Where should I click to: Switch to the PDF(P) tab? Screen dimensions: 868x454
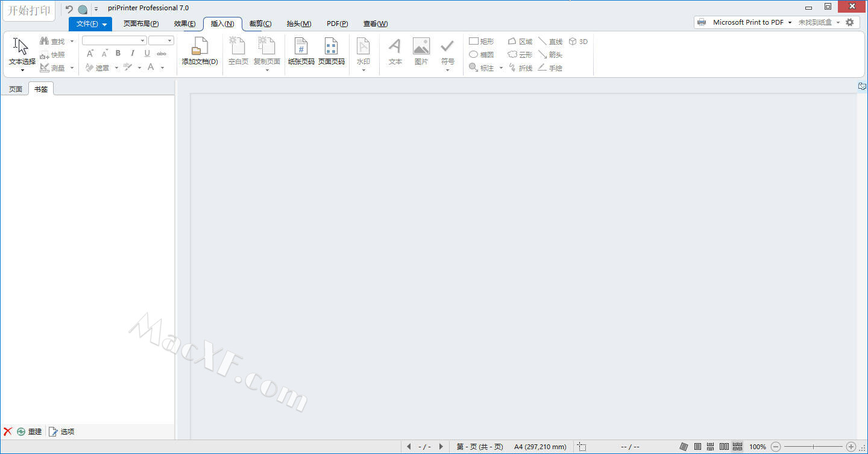click(x=338, y=24)
